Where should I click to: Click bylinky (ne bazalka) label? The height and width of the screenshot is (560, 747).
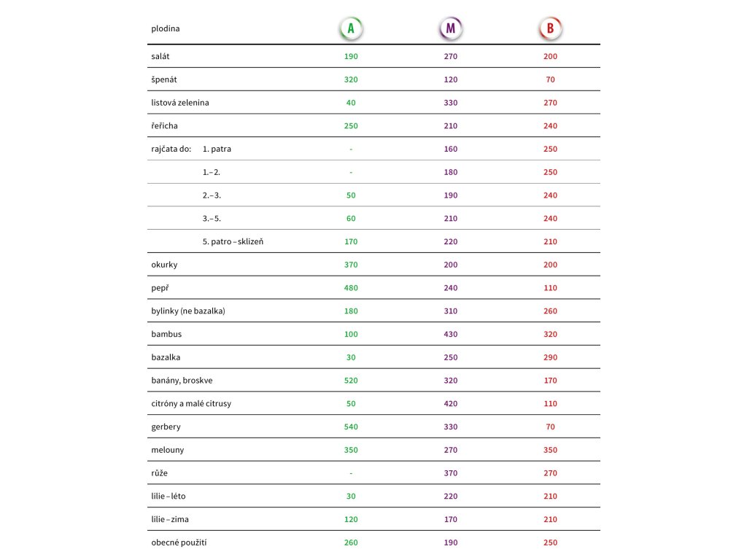pyautogui.click(x=188, y=311)
